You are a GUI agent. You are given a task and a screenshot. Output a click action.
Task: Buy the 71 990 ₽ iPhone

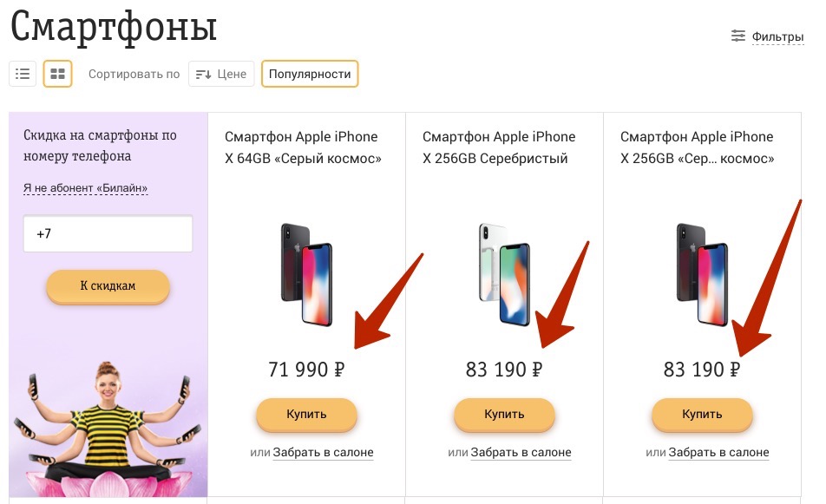[x=306, y=415]
